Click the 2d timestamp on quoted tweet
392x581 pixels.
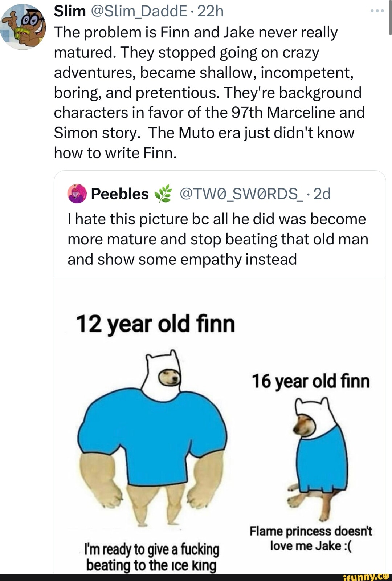[322, 194]
